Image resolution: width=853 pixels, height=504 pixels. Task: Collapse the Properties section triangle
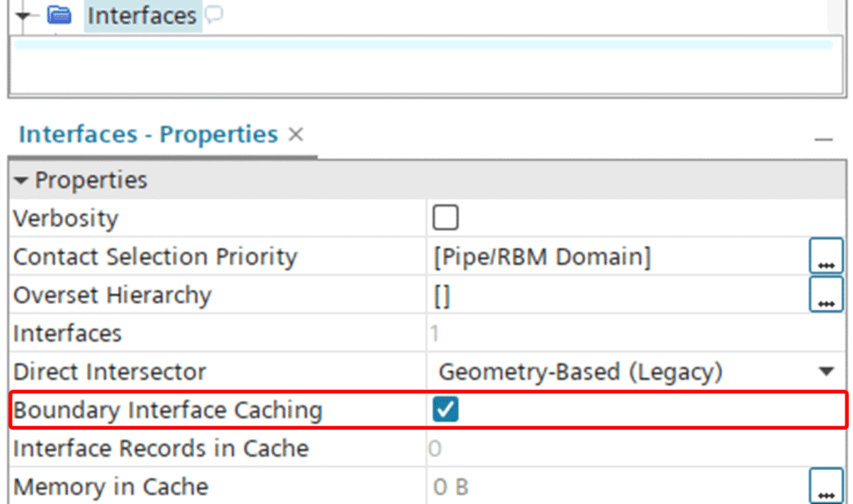pos(21,180)
